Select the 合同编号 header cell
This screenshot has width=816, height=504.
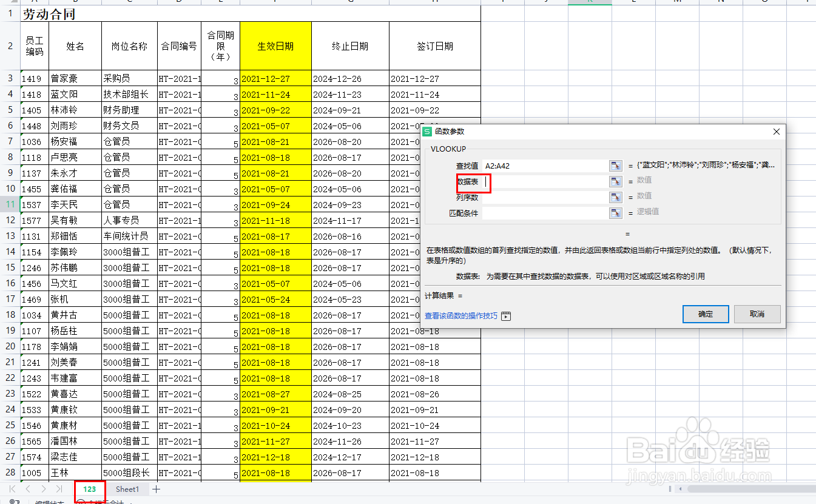tap(179, 46)
